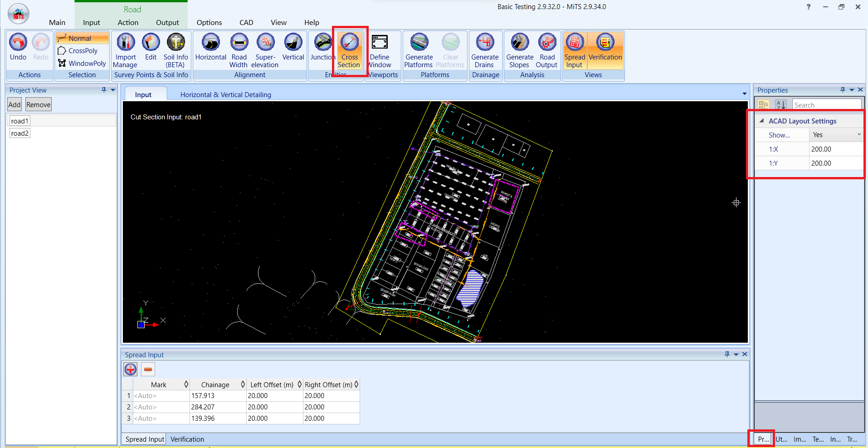The width and height of the screenshot is (868, 448).
Task: Open the Help menu
Action: tap(312, 22)
